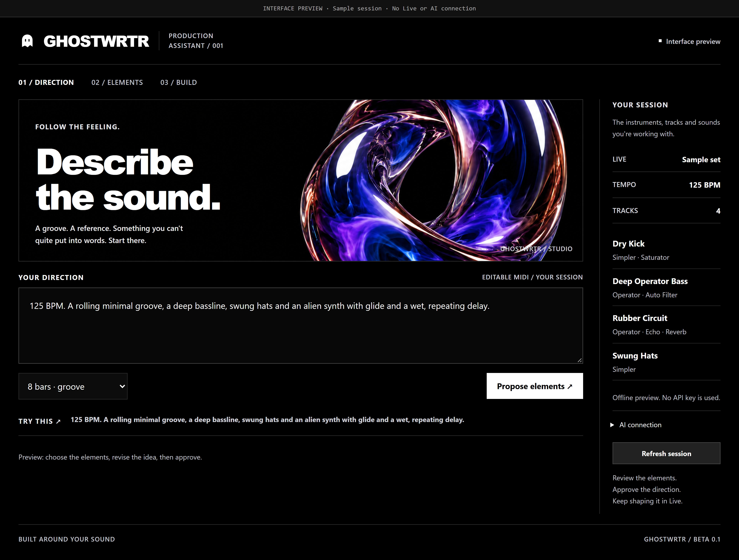
Task: Click the direction description text area
Action: coord(301,325)
